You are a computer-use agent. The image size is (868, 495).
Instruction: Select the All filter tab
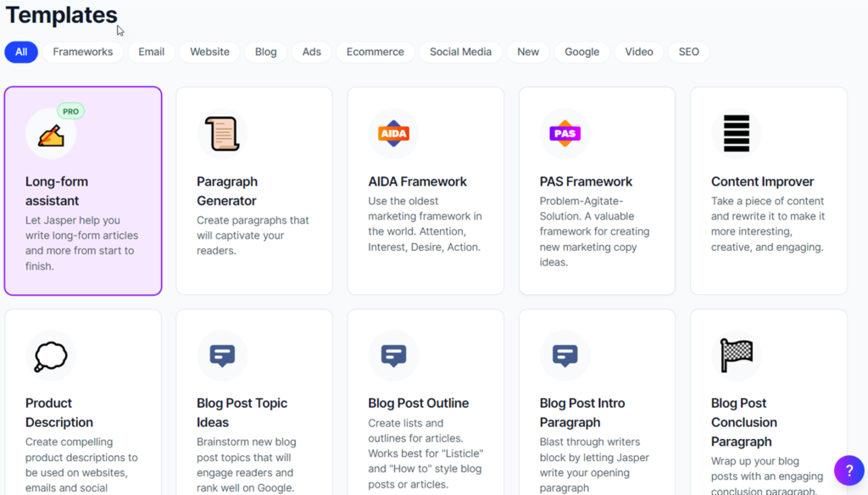(21, 52)
